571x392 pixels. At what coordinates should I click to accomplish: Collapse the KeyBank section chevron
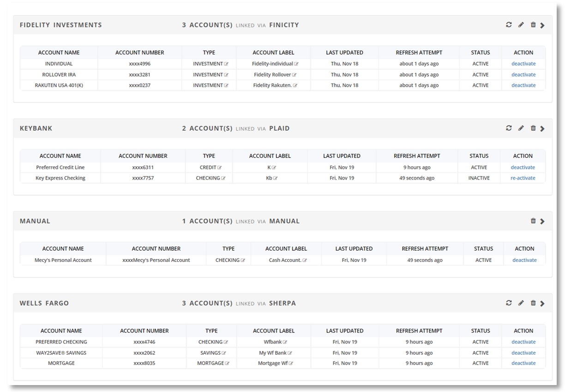pyautogui.click(x=542, y=129)
